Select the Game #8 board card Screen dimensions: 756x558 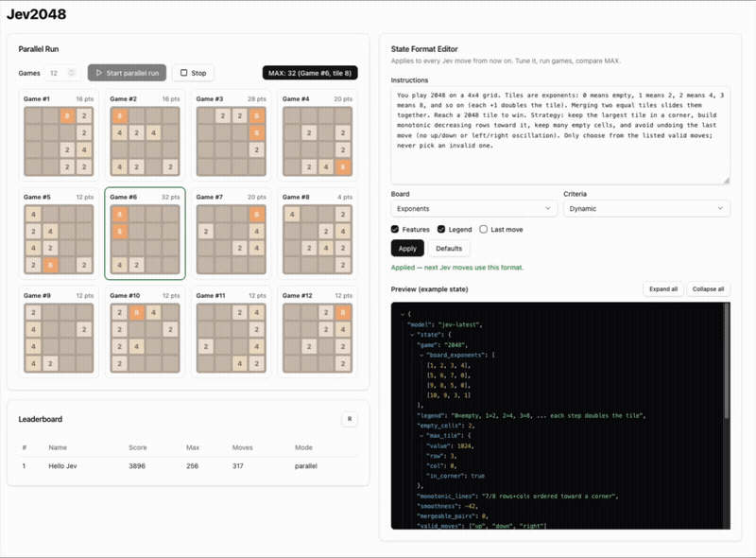(x=318, y=234)
